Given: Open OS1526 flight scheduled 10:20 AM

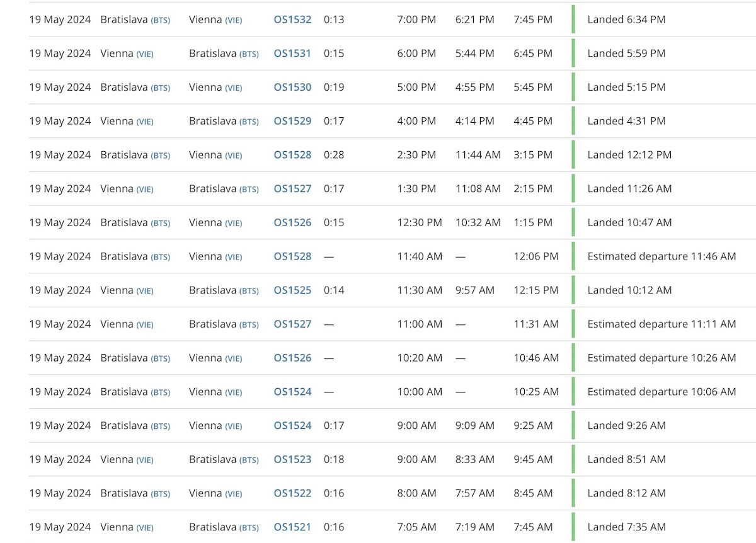Looking at the screenshot, I should 292,358.
